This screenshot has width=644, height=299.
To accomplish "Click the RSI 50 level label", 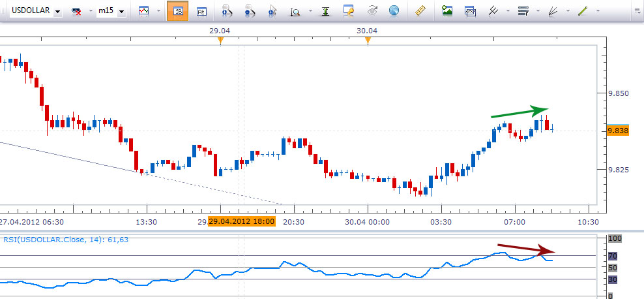I will tap(613, 268).
